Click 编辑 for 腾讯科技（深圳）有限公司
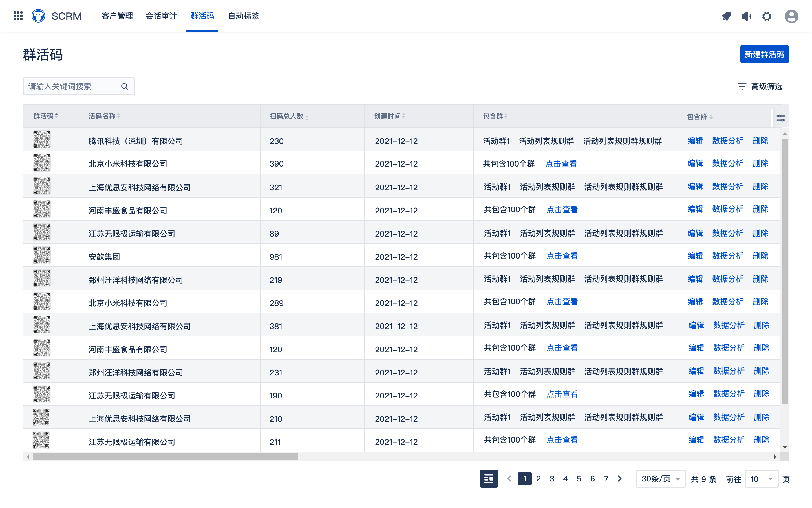 695,141
